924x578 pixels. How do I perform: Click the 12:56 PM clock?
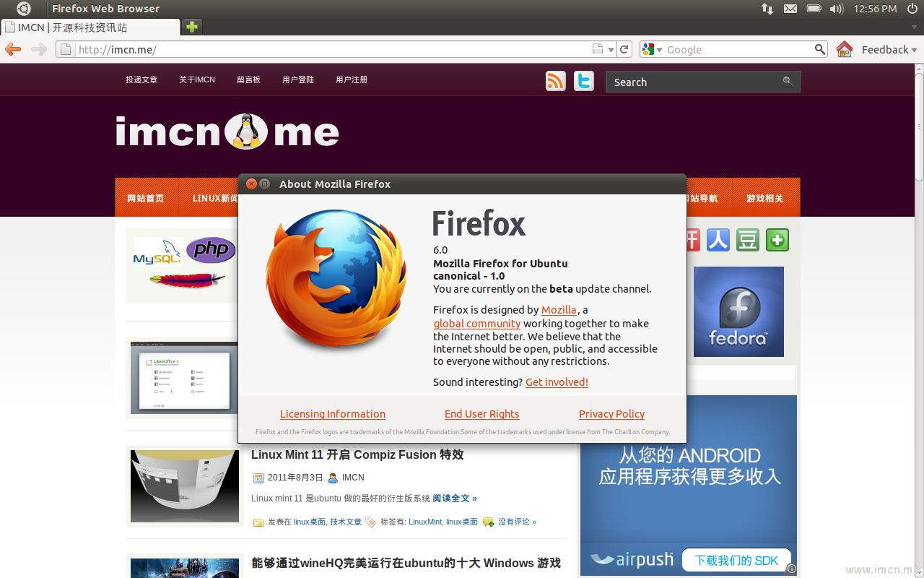[x=875, y=9]
